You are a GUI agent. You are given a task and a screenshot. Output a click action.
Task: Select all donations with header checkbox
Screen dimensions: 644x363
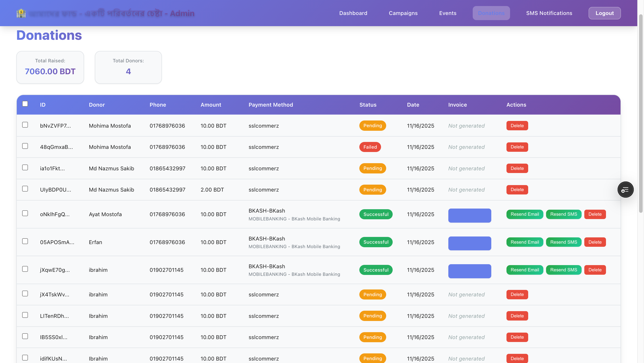(x=25, y=104)
